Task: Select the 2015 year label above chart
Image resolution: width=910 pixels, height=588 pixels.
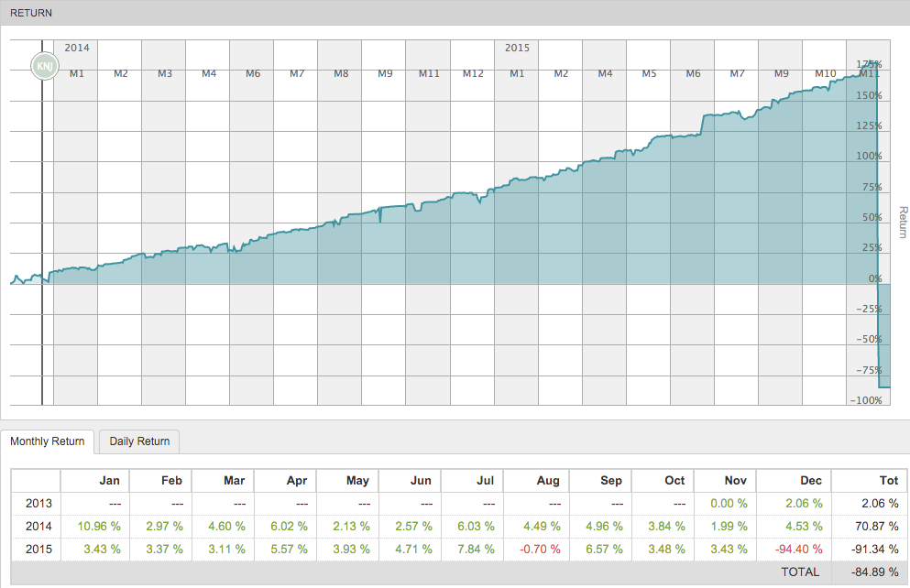Action: click(518, 47)
